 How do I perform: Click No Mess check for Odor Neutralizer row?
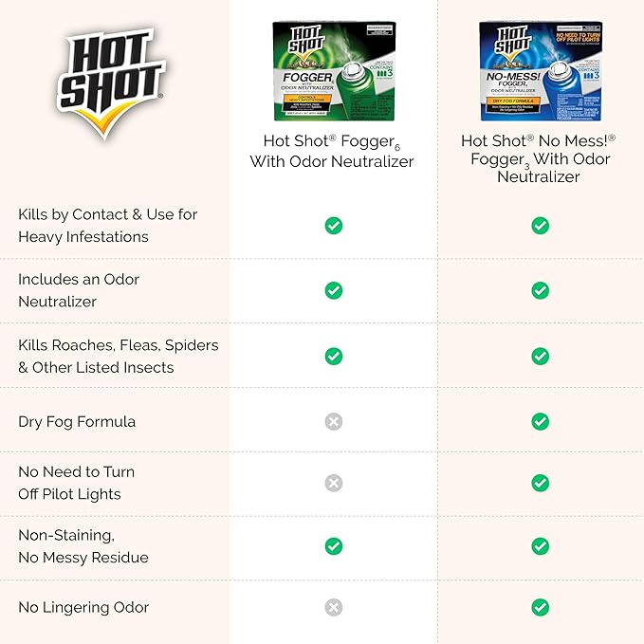(540, 290)
